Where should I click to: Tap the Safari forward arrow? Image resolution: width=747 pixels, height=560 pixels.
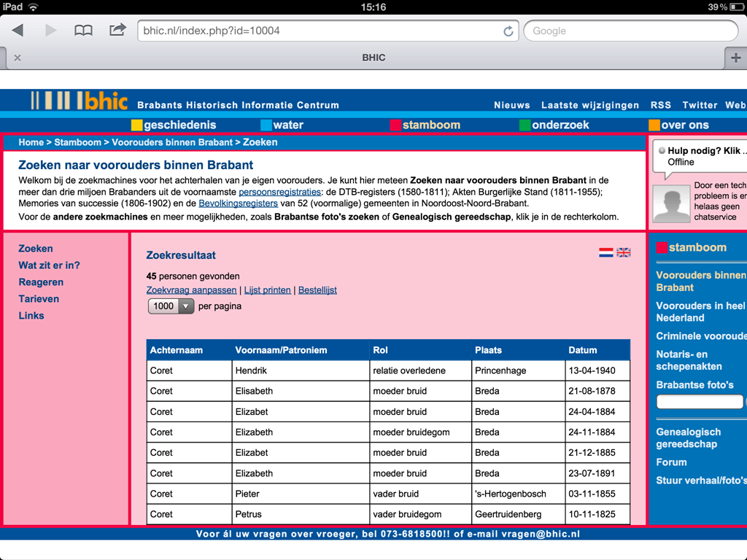point(50,31)
